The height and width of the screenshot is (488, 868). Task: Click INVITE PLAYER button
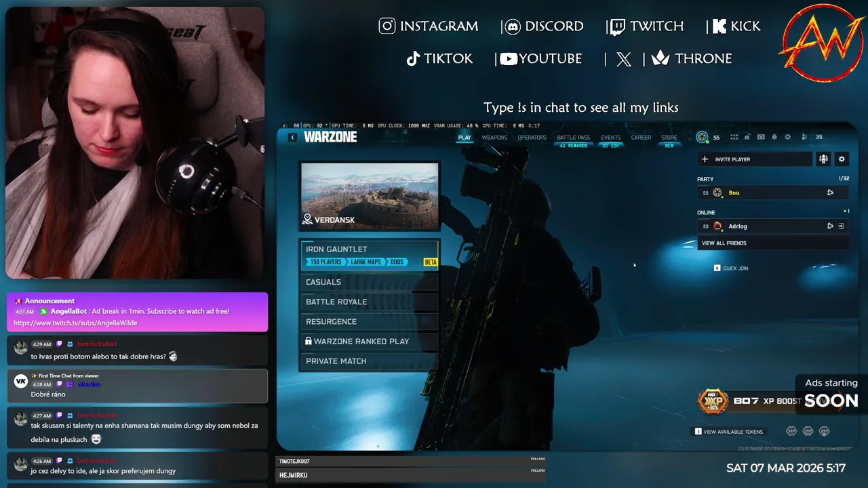click(x=755, y=159)
